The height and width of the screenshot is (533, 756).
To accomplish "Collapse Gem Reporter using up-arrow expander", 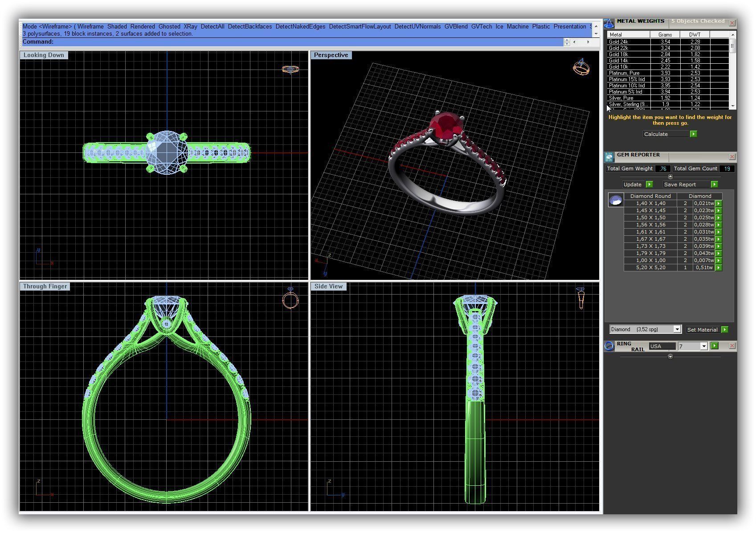I will [x=670, y=177].
